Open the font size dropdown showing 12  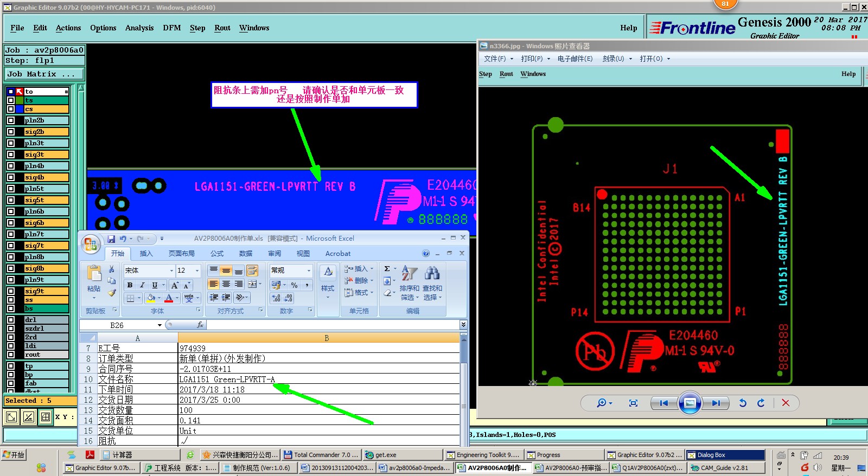point(197,271)
